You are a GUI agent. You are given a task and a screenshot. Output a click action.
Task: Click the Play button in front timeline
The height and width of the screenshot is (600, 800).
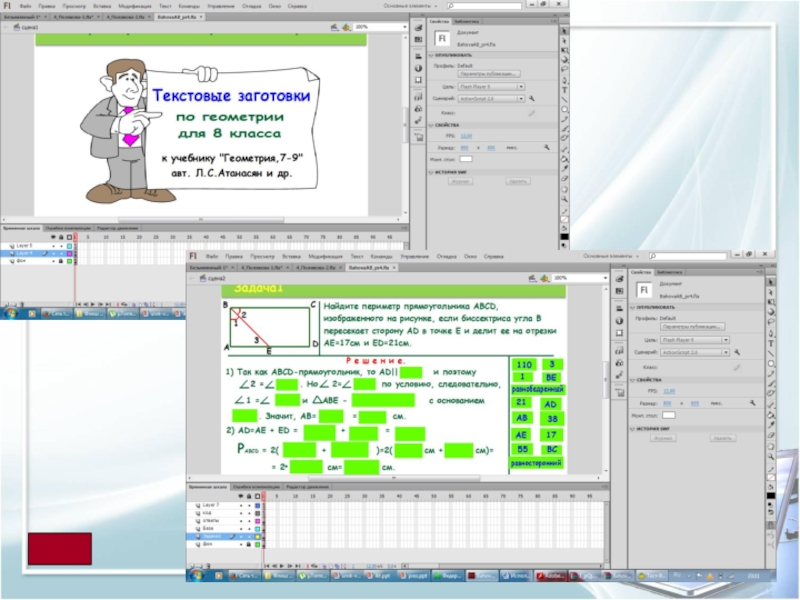click(282, 566)
